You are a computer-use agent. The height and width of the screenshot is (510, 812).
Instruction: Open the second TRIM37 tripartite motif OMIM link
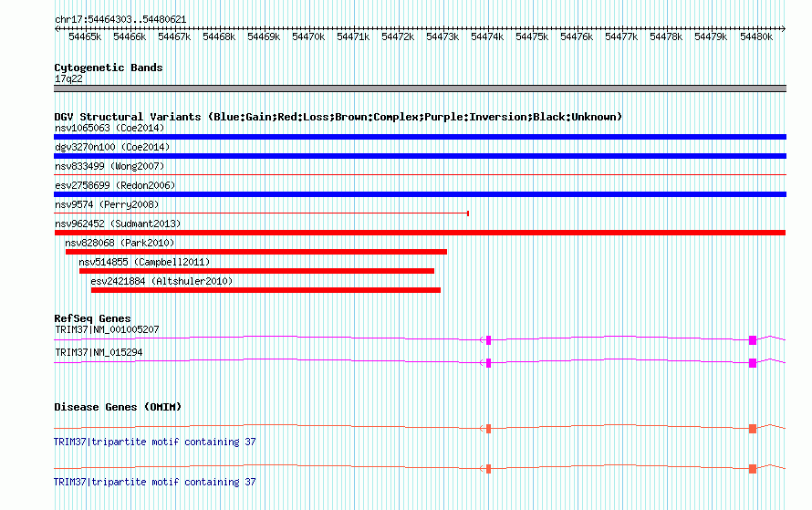click(155, 482)
